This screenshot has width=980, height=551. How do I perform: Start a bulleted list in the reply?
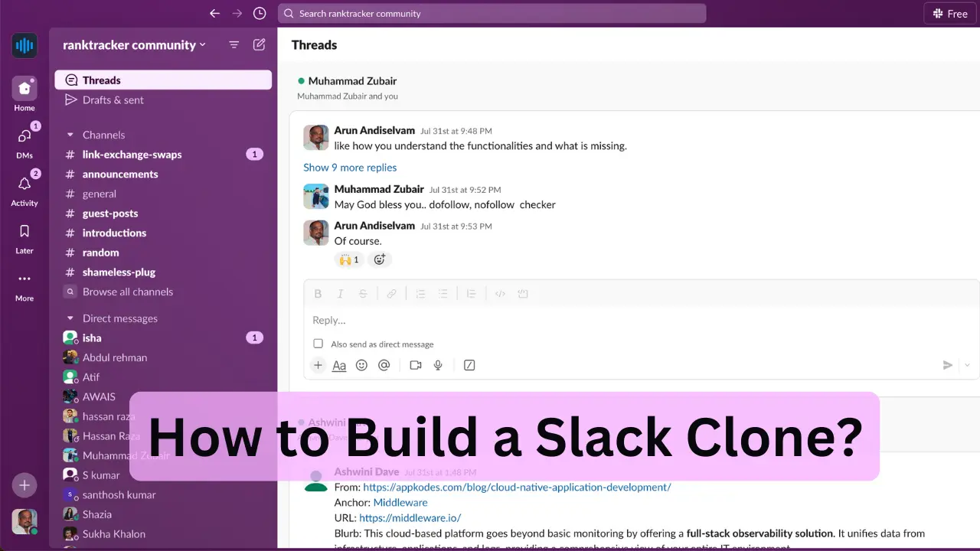click(443, 294)
